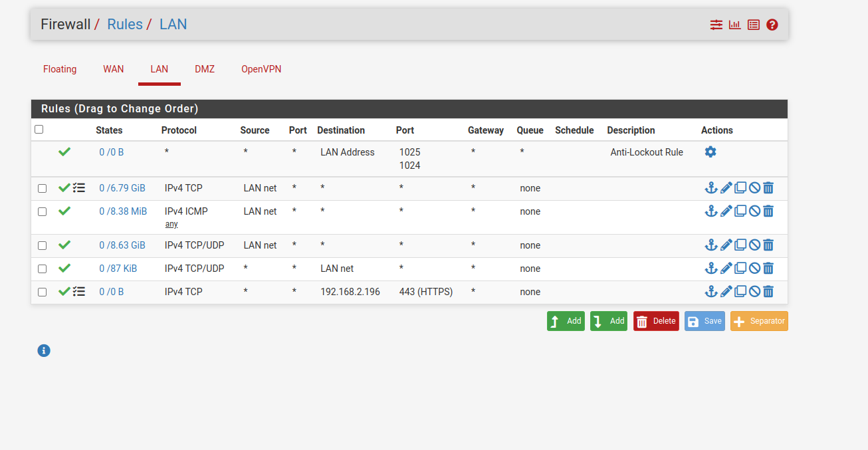Open settings gear for Anti-Lockout Rule
The width and height of the screenshot is (868, 450).
(710, 152)
